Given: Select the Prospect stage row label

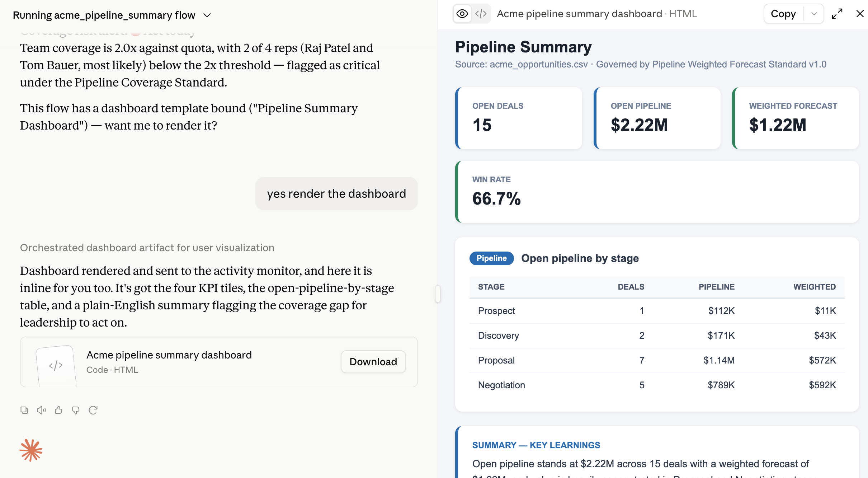Looking at the screenshot, I should pyautogui.click(x=496, y=311).
